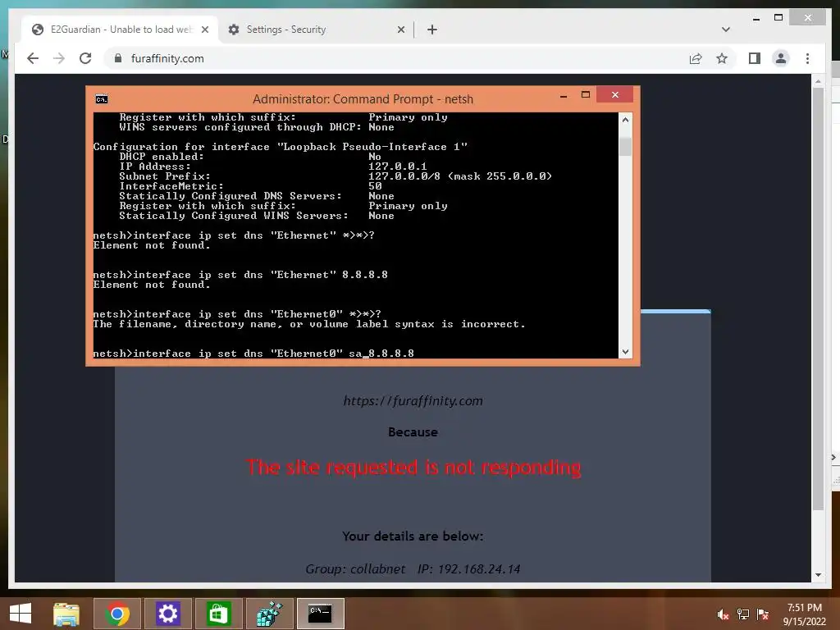Click the Loopback Pseudo-Interface 1 configuration line
This screenshot has height=630, width=840.
tap(281, 147)
